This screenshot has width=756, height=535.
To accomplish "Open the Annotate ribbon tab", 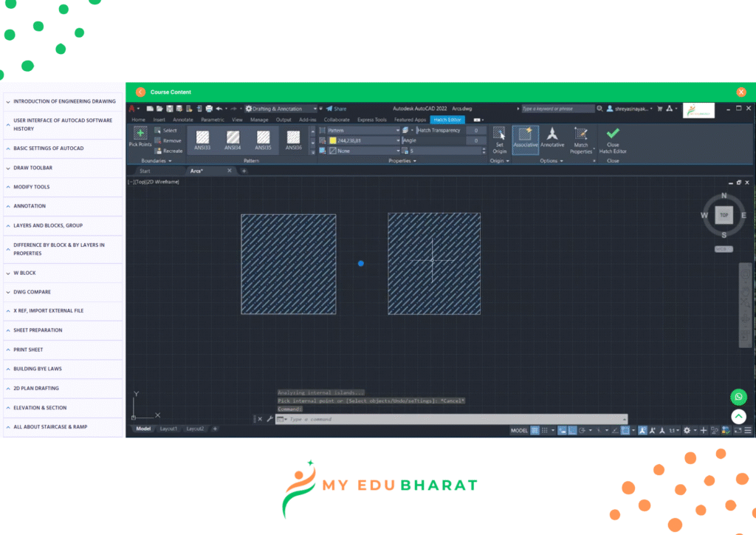I will (x=182, y=119).
